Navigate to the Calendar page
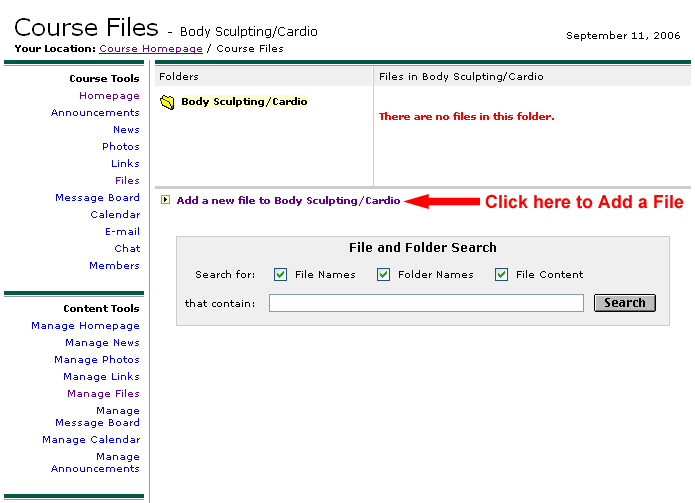The height and width of the screenshot is (503, 695). (115, 215)
